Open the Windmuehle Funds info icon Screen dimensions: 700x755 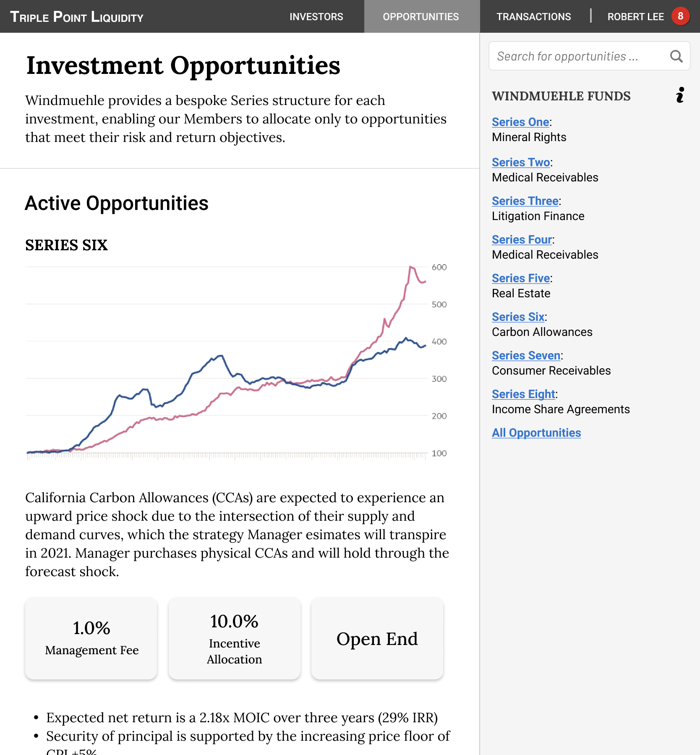click(680, 95)
